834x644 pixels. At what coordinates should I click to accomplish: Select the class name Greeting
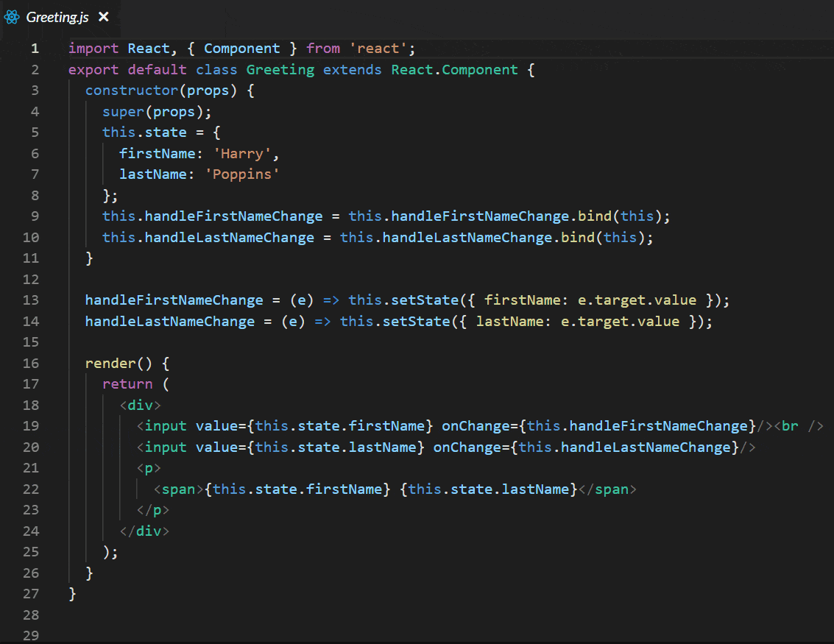pos(280,69)
